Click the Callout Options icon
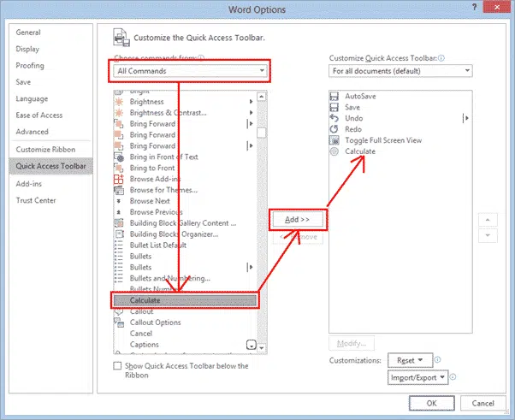The height and width of the screenshot is (420, 515). (119, 322)
